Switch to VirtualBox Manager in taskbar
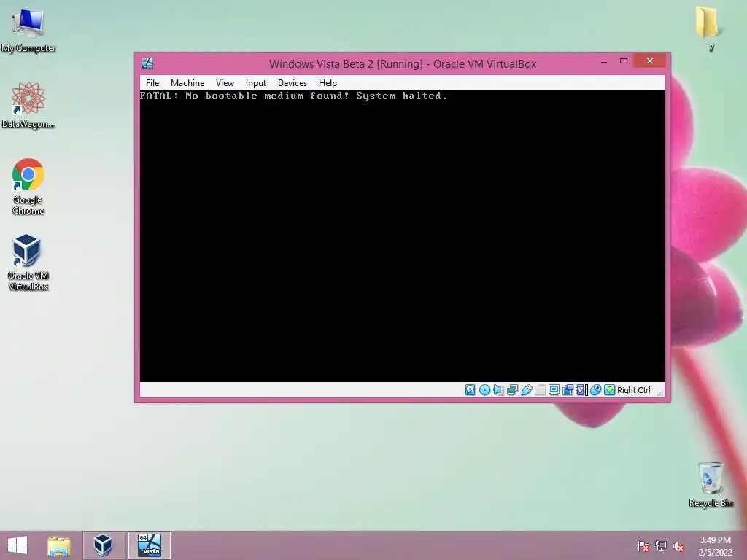Screen dimensions: 747x560 coord(104,545)
